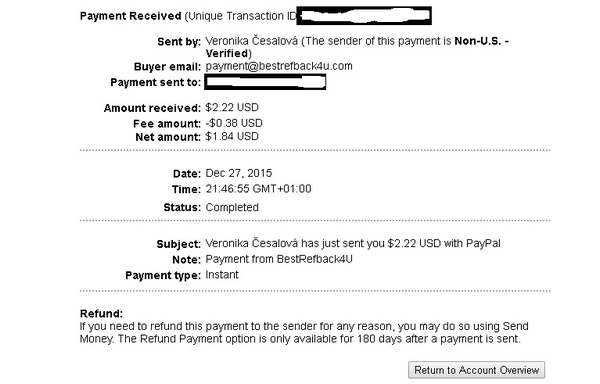Click the refund policy paragraph text
The image size is (600, 384).
point(304,333)
